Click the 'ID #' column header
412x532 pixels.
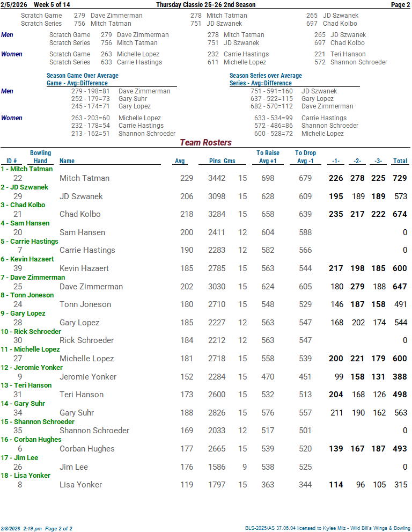[11, 161]
